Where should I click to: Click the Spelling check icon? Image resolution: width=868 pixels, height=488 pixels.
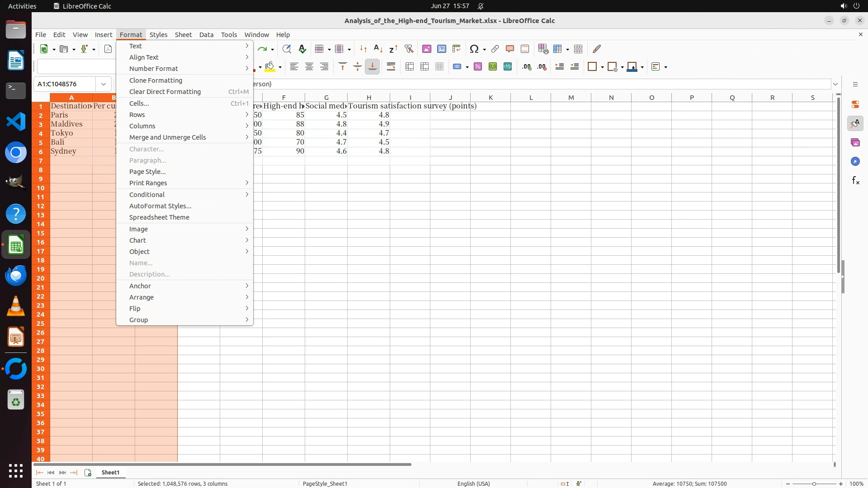click(302, 49)
